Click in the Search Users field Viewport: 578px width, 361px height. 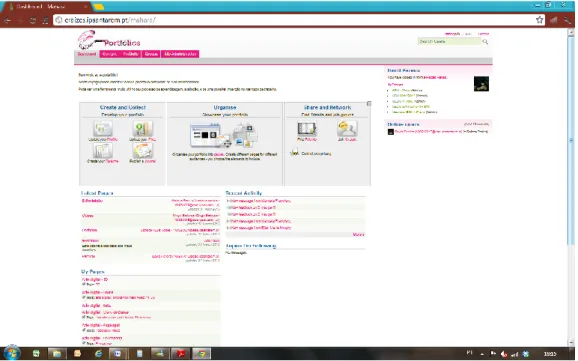coord(449,42)
